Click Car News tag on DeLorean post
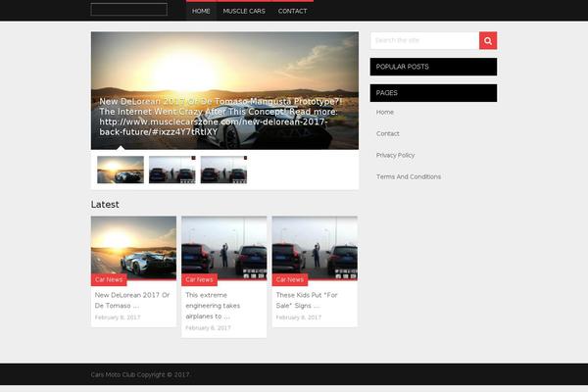This screenshot has width=588, height=392. [x=109, y=279]
